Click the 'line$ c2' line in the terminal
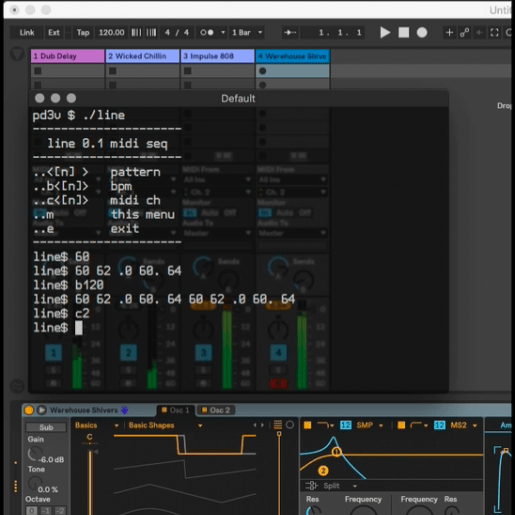The width and height of the screenshot is (515, 515). pyautogui.click(x=62, y=313)
